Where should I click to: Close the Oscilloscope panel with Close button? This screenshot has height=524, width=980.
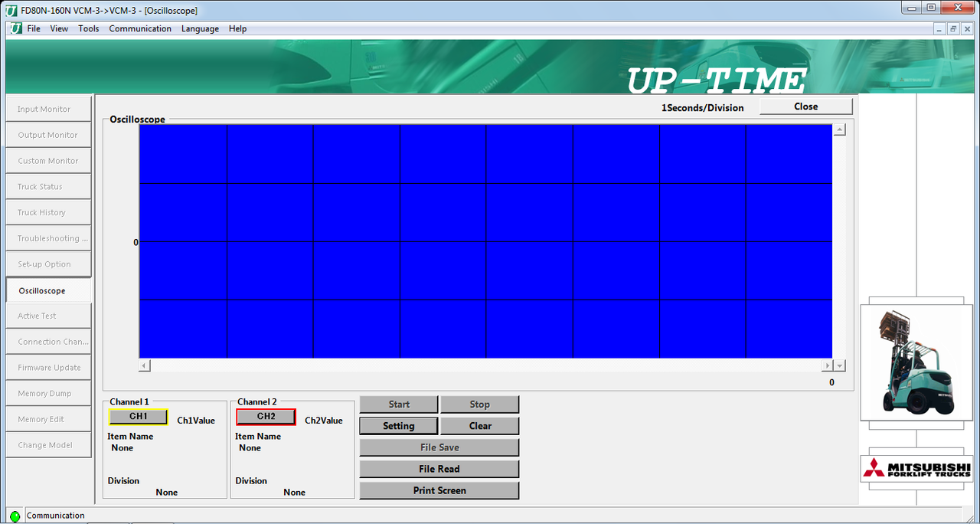click(805, 106)
